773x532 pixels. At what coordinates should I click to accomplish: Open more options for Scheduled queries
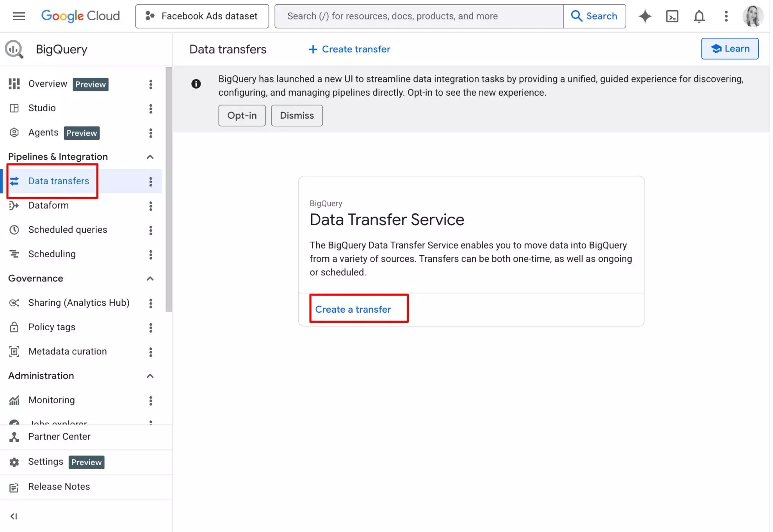tap(151, 230)
